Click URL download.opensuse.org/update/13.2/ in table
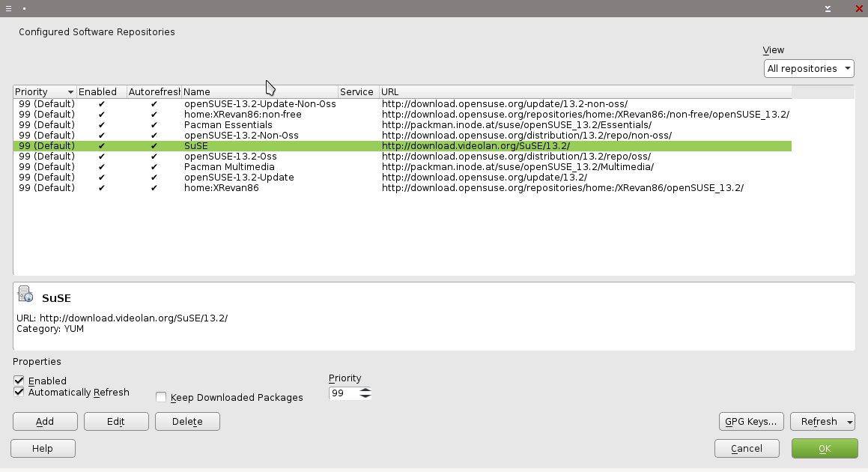Viewport: 868px width, 472px height. click(485, 178)
